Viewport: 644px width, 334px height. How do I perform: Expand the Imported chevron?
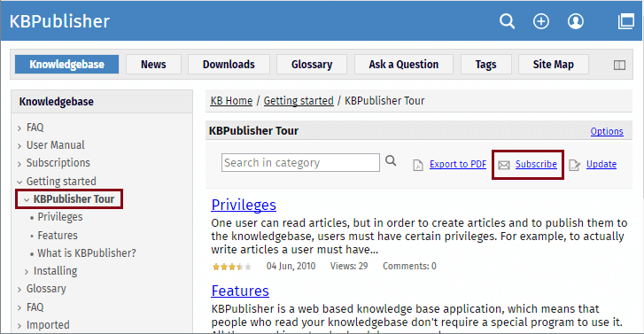(x=19, y=325)
